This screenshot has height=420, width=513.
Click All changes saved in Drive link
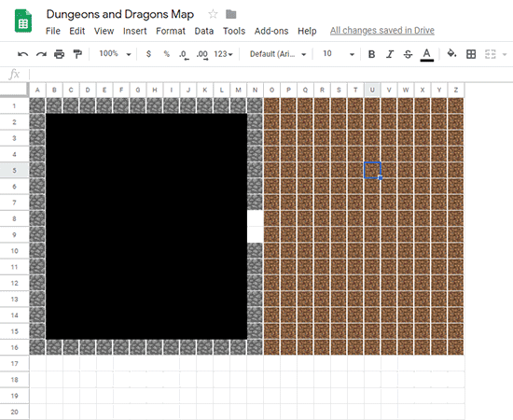(x=382, y=31)
